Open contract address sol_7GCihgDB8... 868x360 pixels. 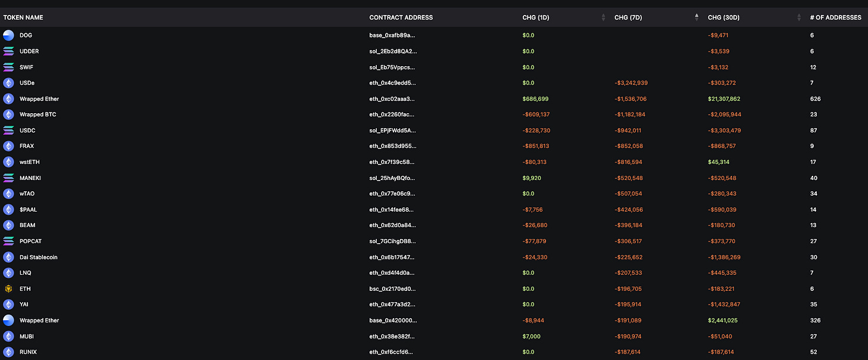click(393, 241)
